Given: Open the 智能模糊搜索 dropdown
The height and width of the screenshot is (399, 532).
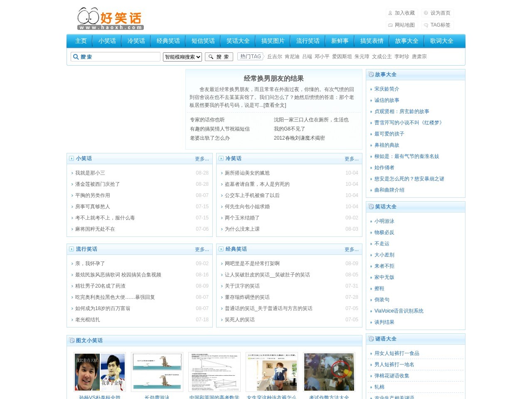Looking at the screenshot, I should [182, 57].
